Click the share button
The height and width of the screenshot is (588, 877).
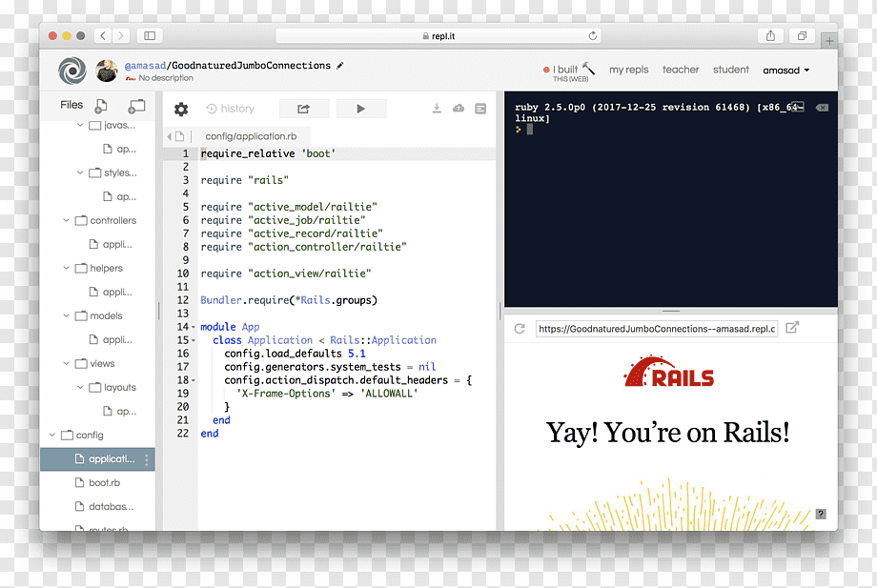(304, 109)
